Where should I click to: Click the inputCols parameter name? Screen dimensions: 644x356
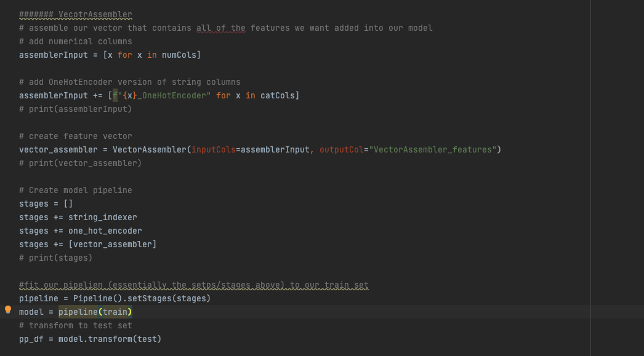211,149
